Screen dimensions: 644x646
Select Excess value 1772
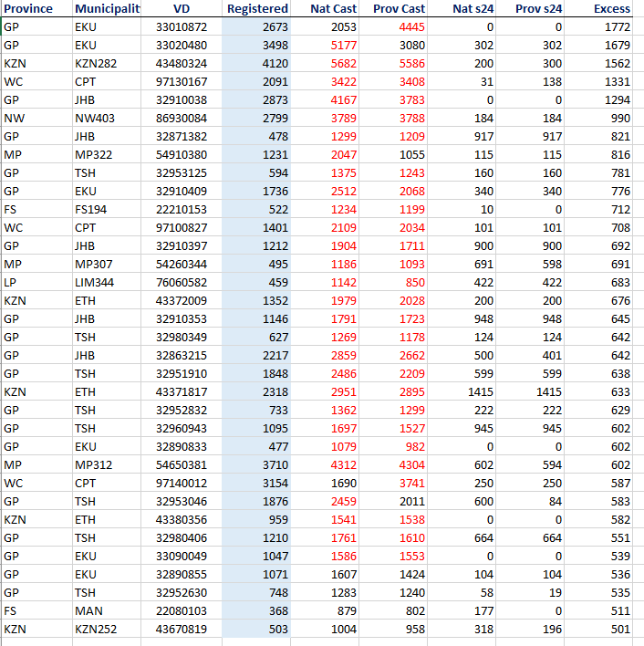618,27
